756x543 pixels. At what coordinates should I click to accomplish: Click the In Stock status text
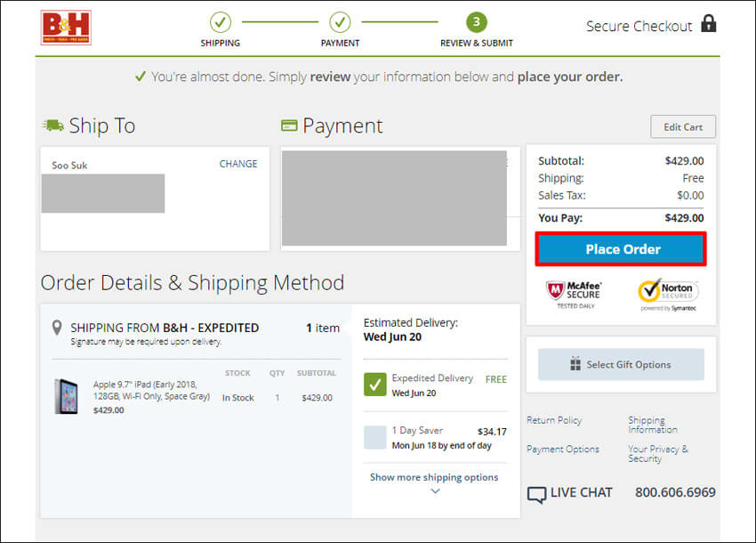click(x=237, y=398)
